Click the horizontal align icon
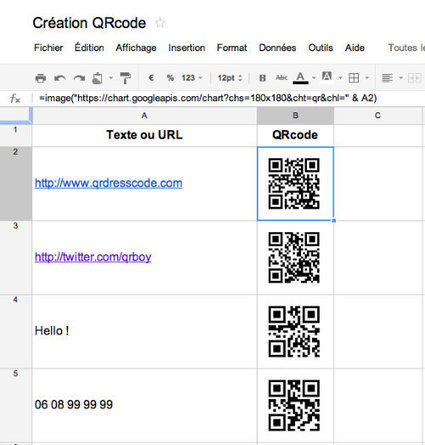The image size is (425, 445). pos(387,78)
